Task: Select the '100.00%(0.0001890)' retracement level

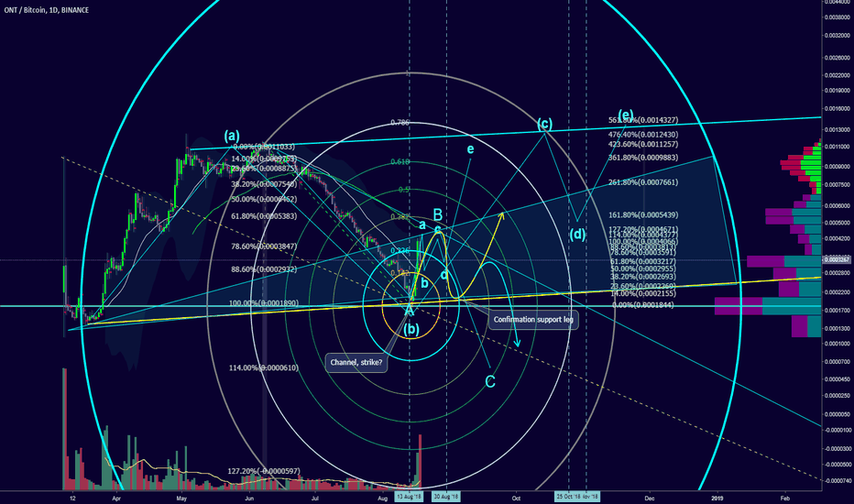Action: click(x=264, y=303)
